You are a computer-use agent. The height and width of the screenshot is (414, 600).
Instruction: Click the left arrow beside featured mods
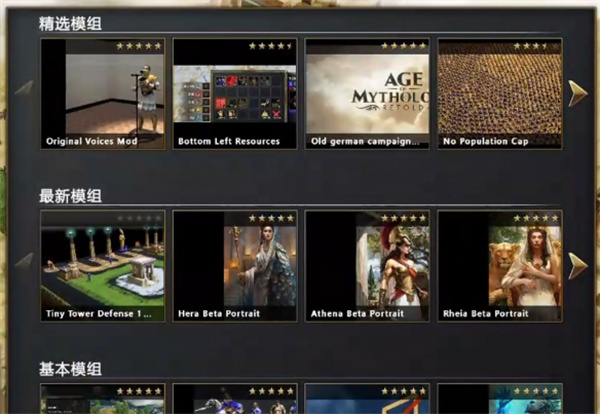(24, 89)
